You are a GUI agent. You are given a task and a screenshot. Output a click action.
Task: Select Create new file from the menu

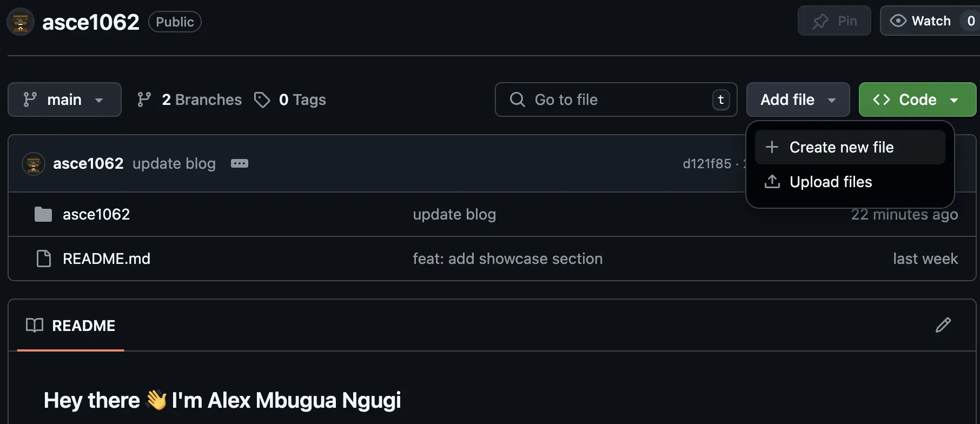click(x=841, y=147)
